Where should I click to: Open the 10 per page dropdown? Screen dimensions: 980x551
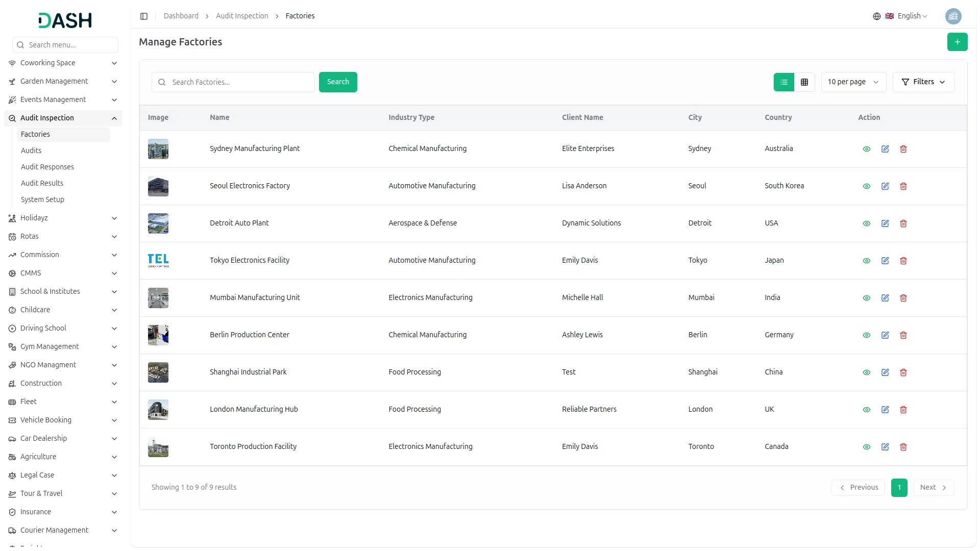click(x=853, y=82)
